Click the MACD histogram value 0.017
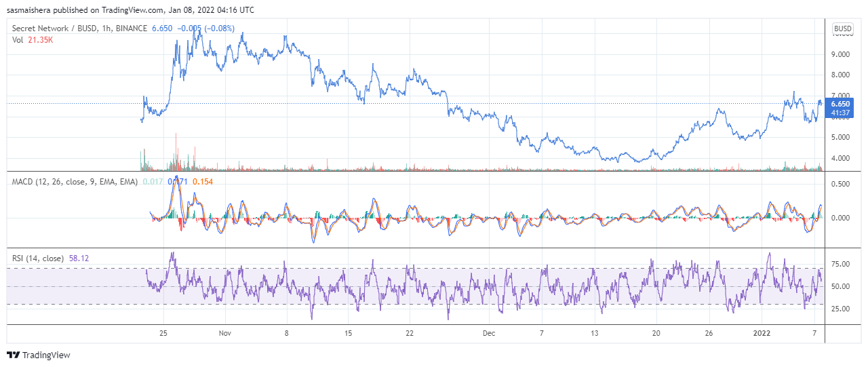 pos(153,182)
